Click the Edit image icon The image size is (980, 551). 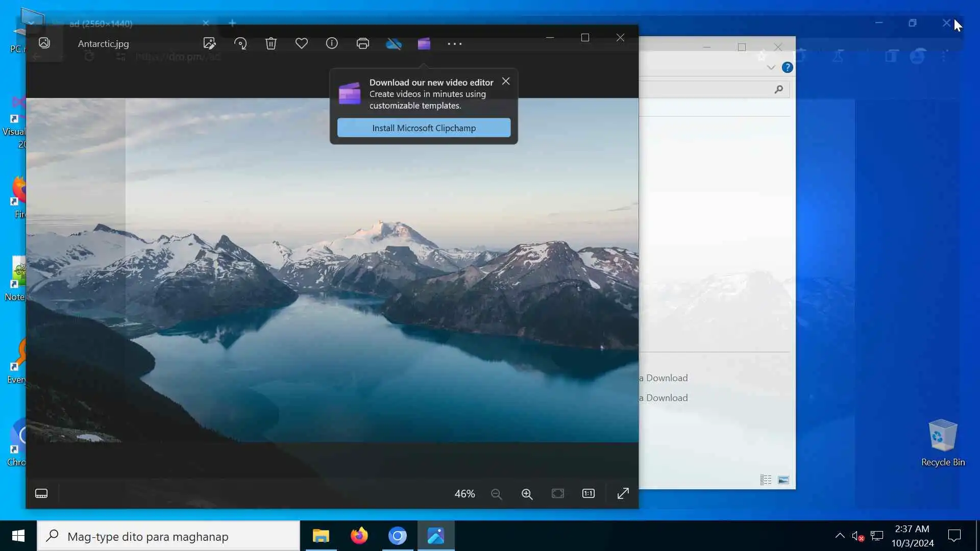pos(209,43)
